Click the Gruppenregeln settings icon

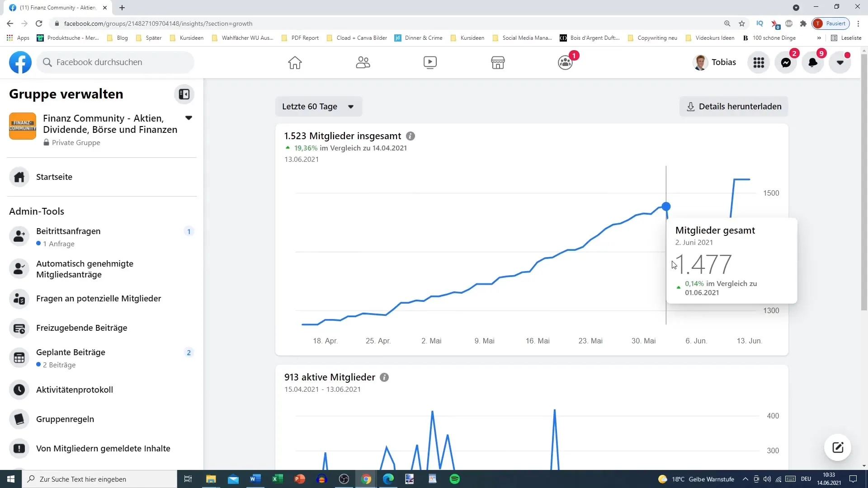(x=19, y=419)
